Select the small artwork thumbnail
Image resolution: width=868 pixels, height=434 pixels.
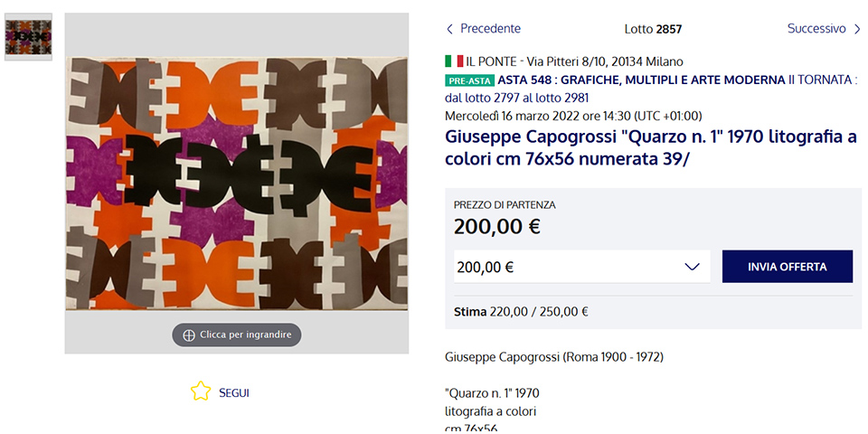(28, 37)
